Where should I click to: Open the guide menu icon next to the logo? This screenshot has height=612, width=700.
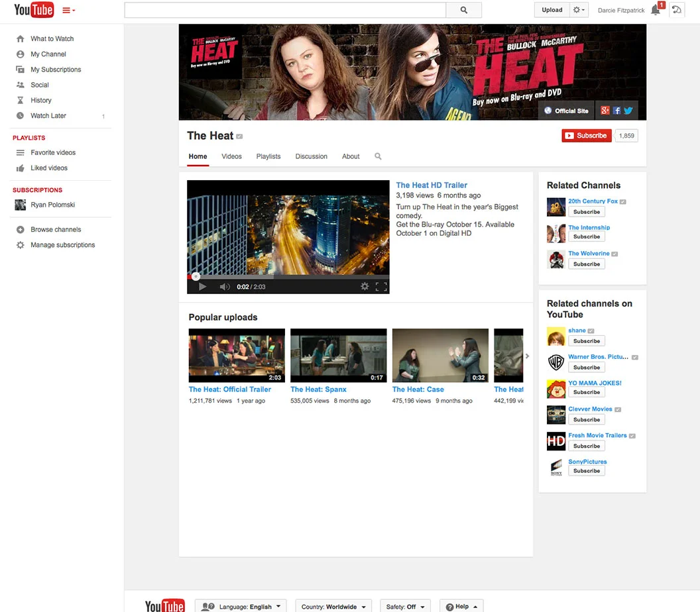point(68,10)
